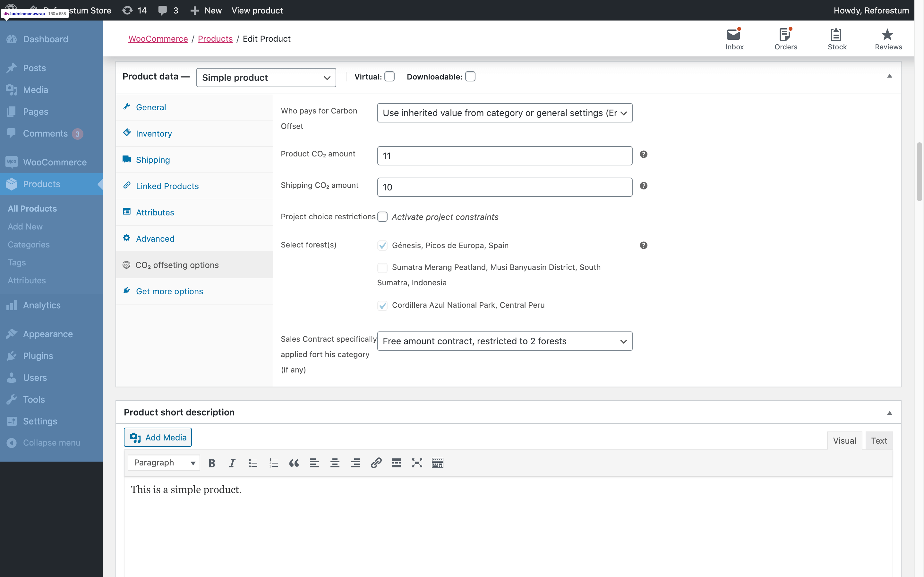Click collapse arrow for Product data panel

click(889, 76)
